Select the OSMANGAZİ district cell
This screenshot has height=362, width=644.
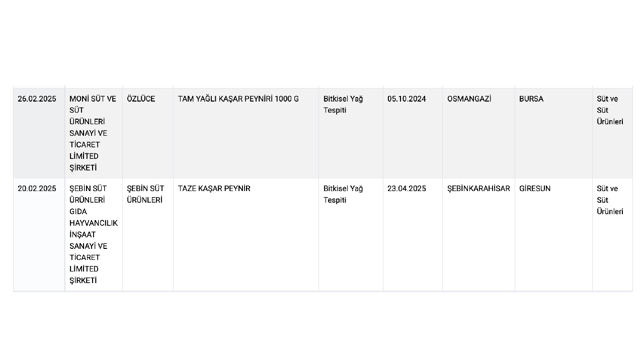click(x=478, y=133)
